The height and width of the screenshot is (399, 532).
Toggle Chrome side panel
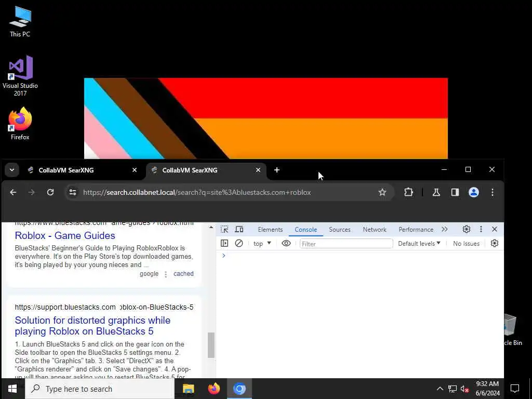click(x=455, y=192)
